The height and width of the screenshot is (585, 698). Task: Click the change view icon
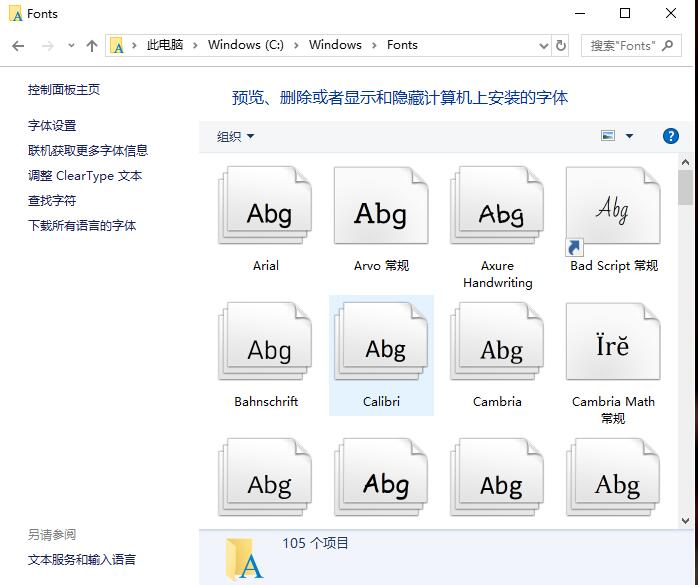pos(608,135)
